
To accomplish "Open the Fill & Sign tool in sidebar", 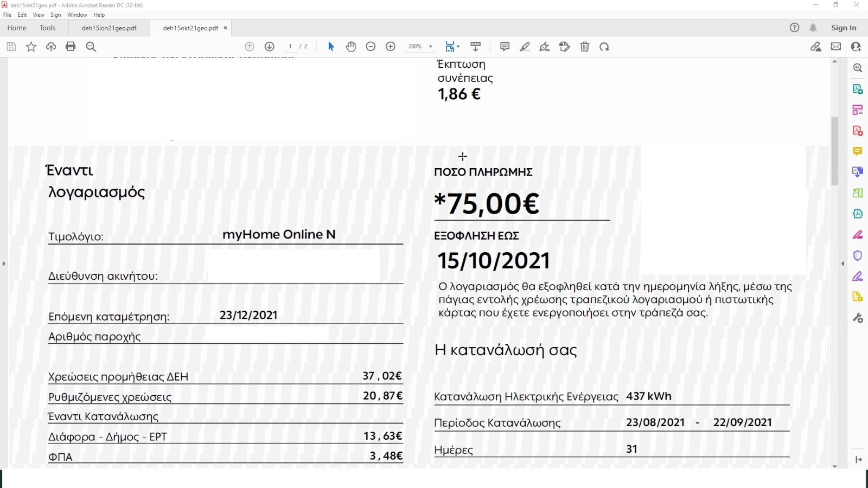I will (858, 277).
